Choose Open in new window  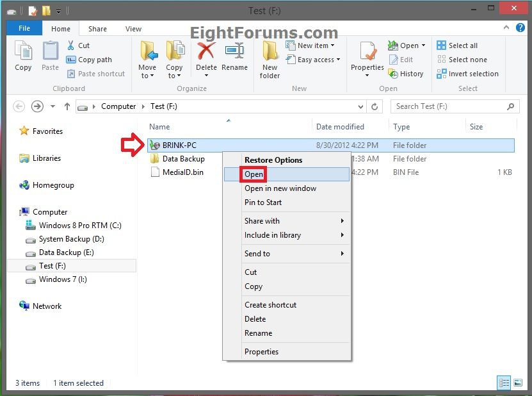point(287,188)
